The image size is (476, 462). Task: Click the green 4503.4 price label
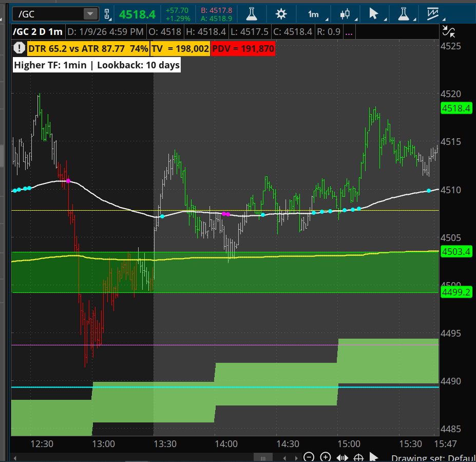tap(456, 252)
